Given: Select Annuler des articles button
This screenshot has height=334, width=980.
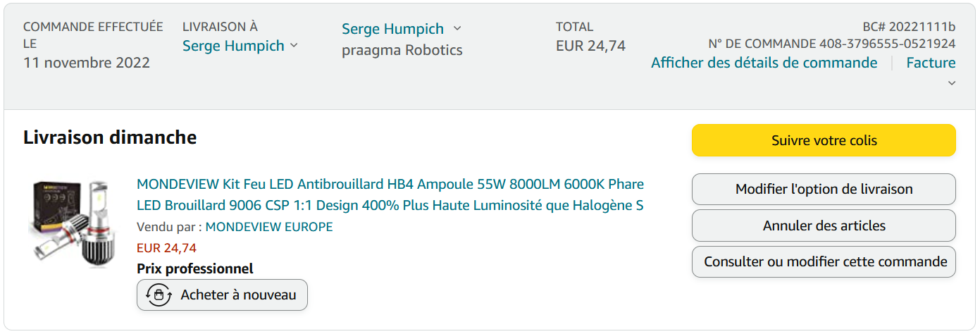Looking at the screenshot, I should click(x=824, y=225).
